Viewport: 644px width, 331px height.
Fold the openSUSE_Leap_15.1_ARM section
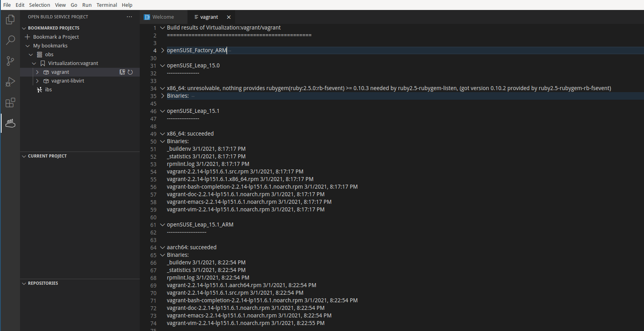tap(162, 225)
